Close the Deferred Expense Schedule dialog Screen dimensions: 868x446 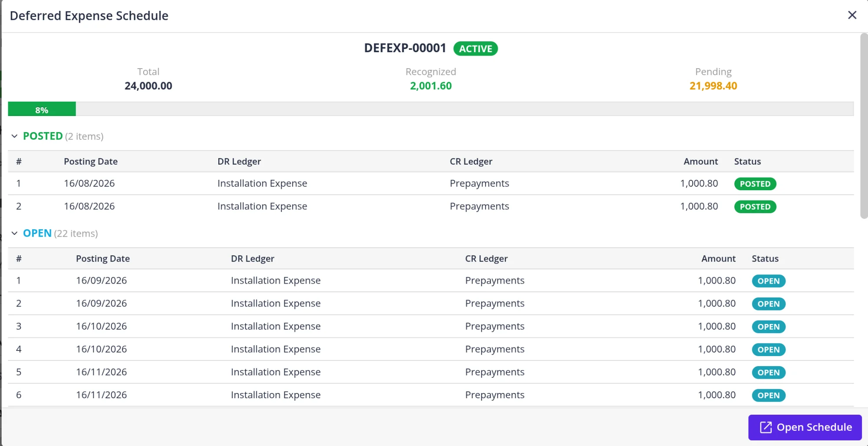(x=852, y=15)
